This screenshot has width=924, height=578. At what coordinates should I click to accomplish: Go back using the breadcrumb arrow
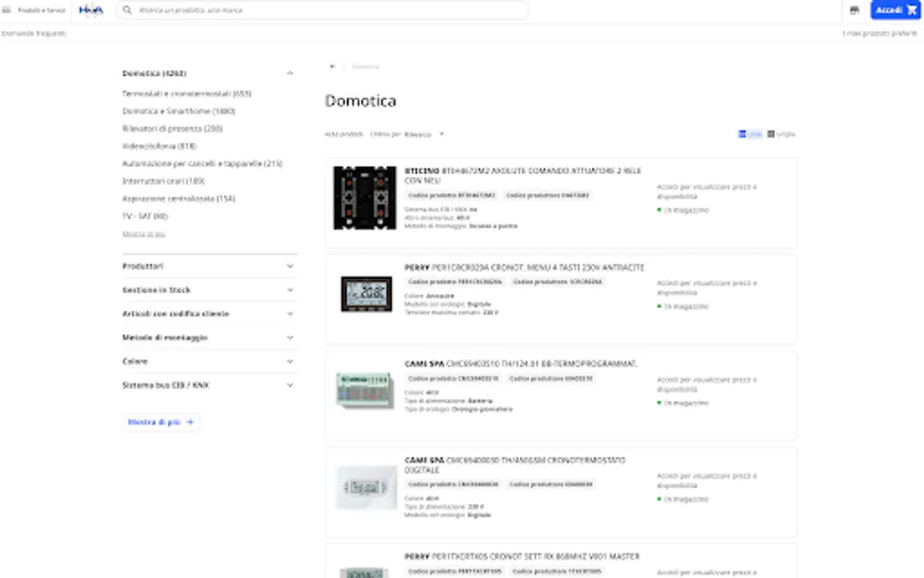coord(332,66)
